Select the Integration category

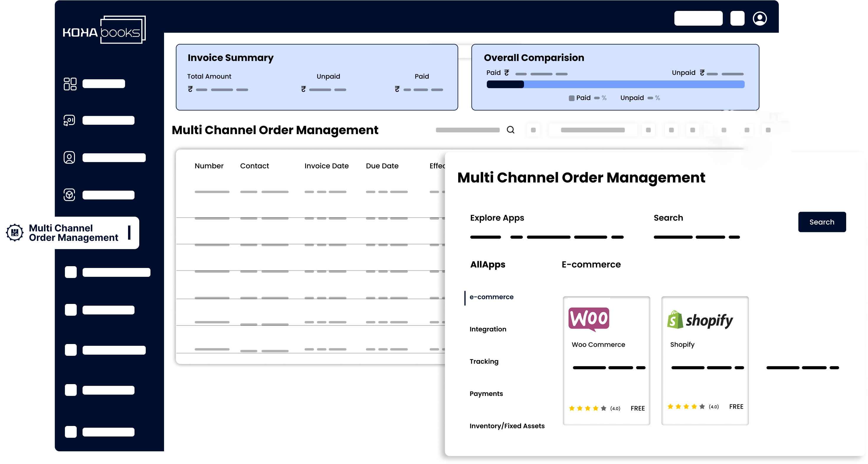pos(488,329)
